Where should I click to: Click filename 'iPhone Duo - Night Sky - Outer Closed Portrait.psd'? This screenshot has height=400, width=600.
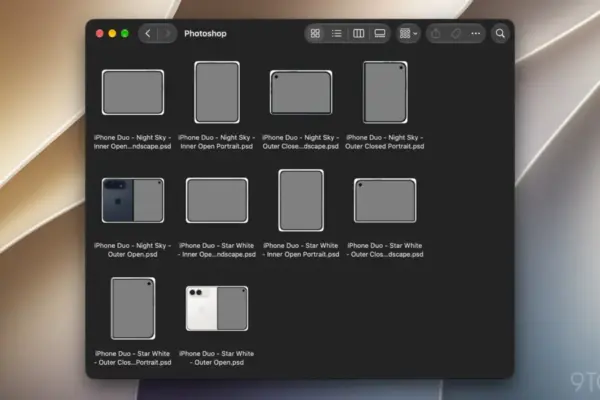[x=385, y=142]
